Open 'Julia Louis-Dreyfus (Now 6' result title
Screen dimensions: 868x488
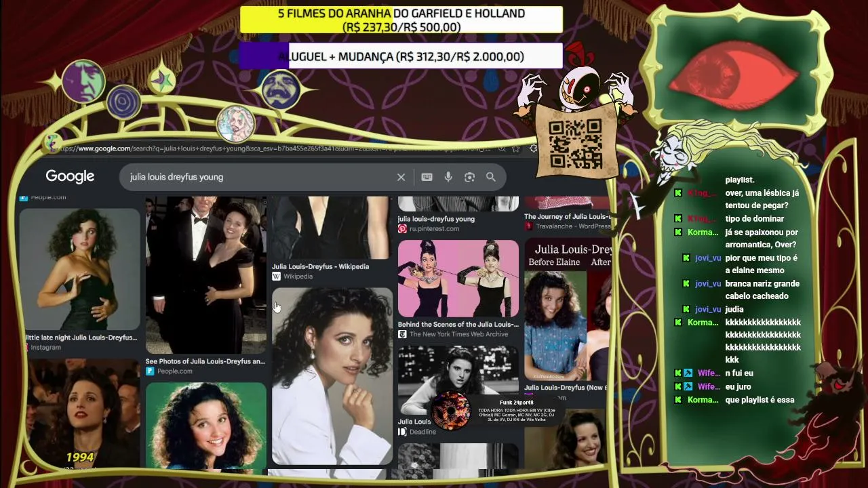[566, 388]
